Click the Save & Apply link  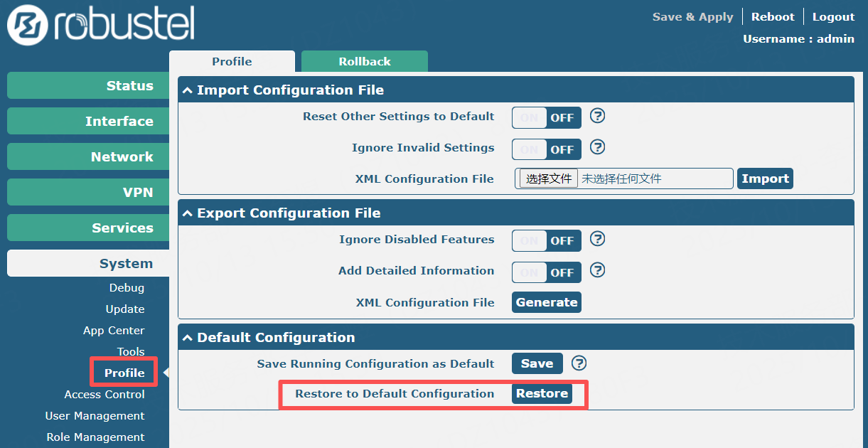click(692, 16)
